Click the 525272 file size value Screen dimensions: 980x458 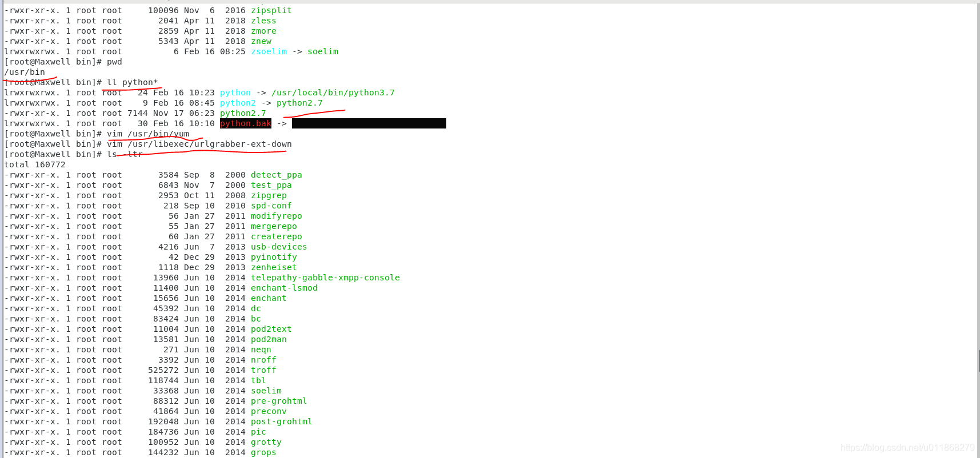point(163,370)
